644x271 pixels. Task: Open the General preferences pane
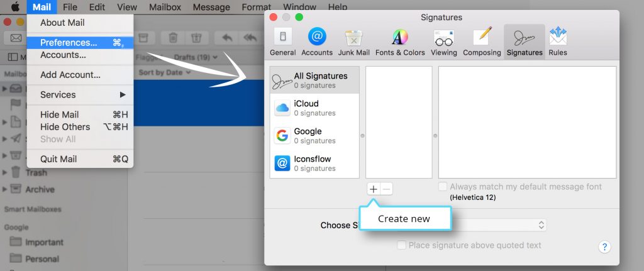(282, 42)
